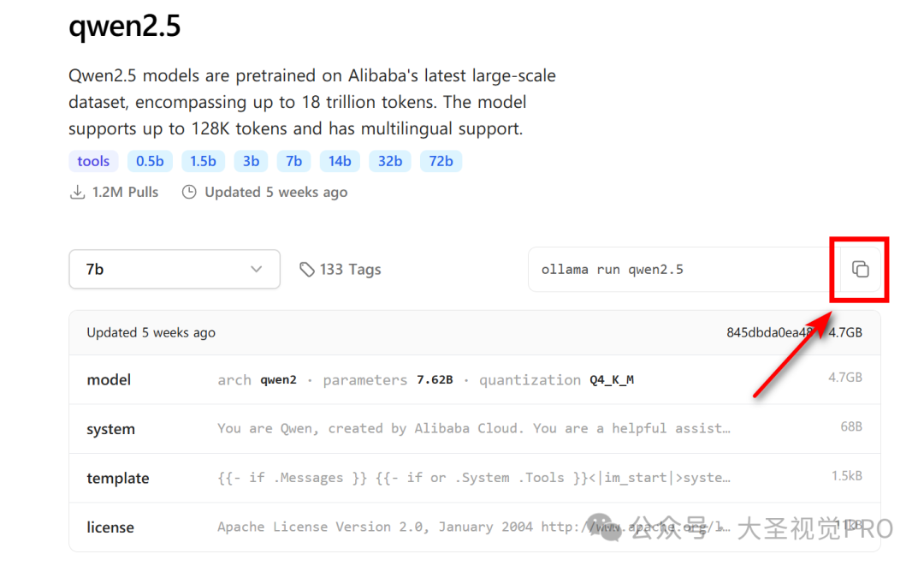The image size is (924, 566).
Task: Choose the 7b size badge
Action: click(x=293, y=161)
